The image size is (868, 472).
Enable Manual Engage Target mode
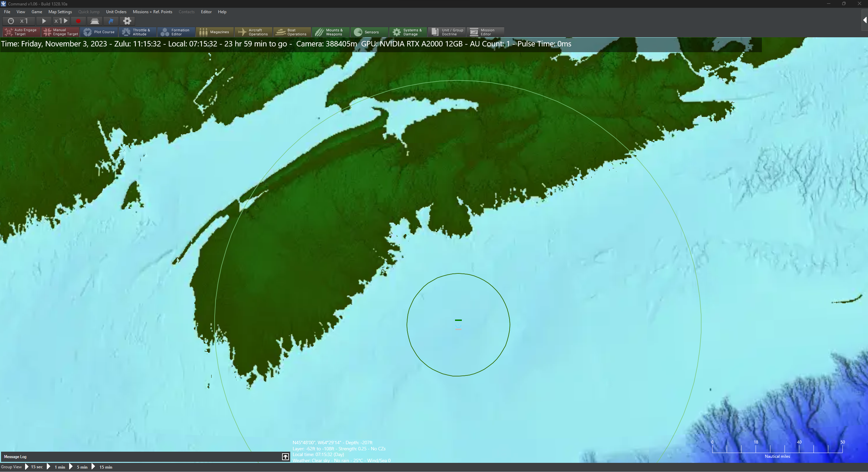pyautogui.click(x=60, y=32)
